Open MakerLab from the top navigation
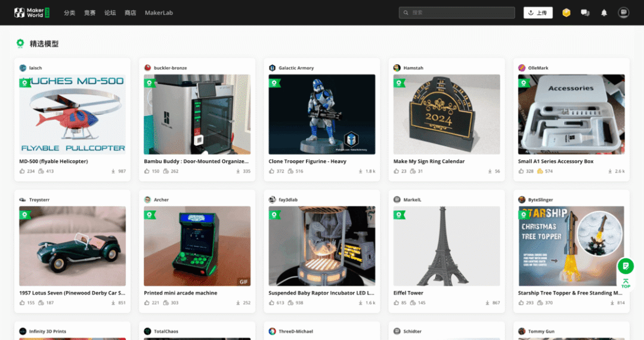644x340 pixels. coord(159,13)
